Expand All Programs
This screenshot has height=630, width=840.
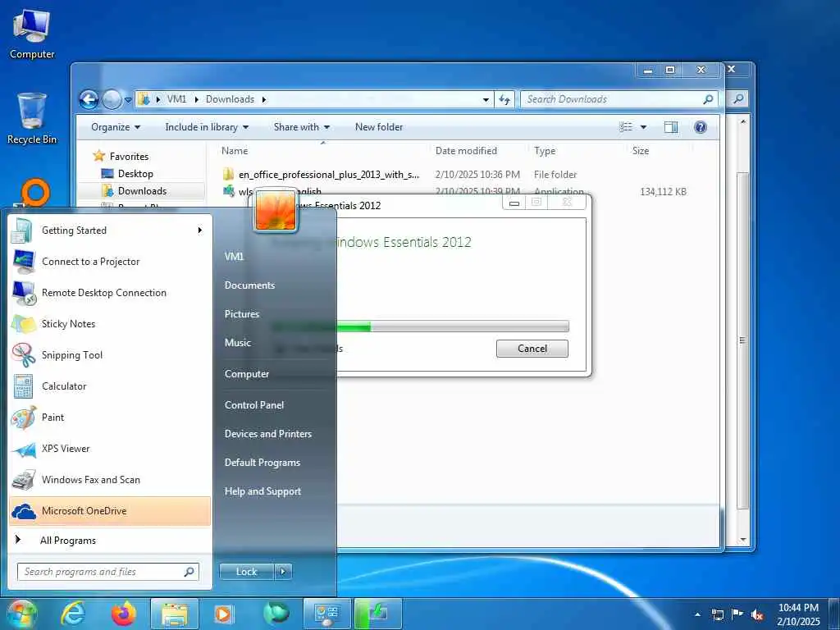(x=110, y=540)
